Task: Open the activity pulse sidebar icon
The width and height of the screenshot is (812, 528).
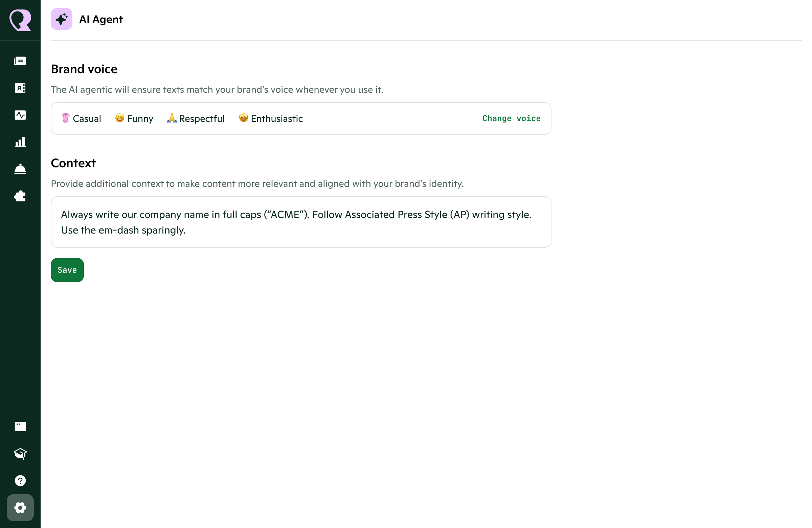Action: tap(20, 115)
